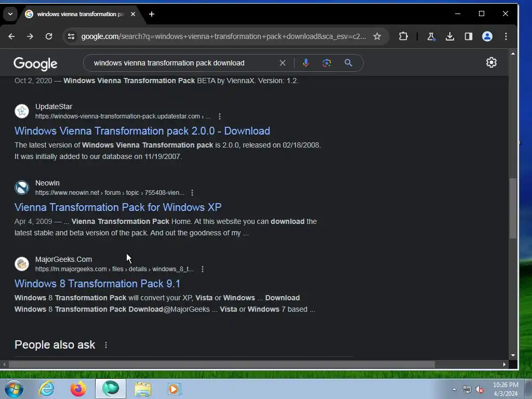Select 'UpdateStar' site name text
Screen dimensions: 532x399
tap(54, 107)
